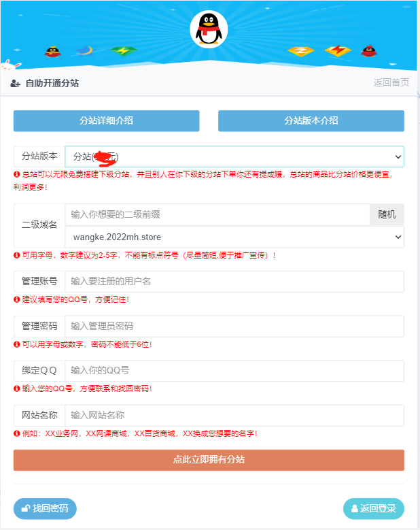Click the info icon before 可用字母 hint
This screenshot has height=530, width=420.
point(16,255)
